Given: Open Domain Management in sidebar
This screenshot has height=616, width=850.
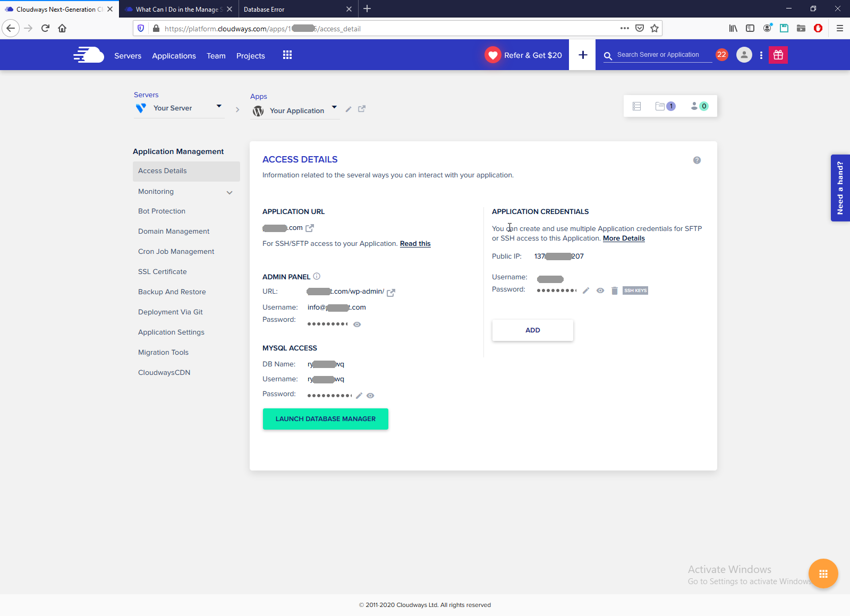Looking at the screenshot, I should coord(174,232).
